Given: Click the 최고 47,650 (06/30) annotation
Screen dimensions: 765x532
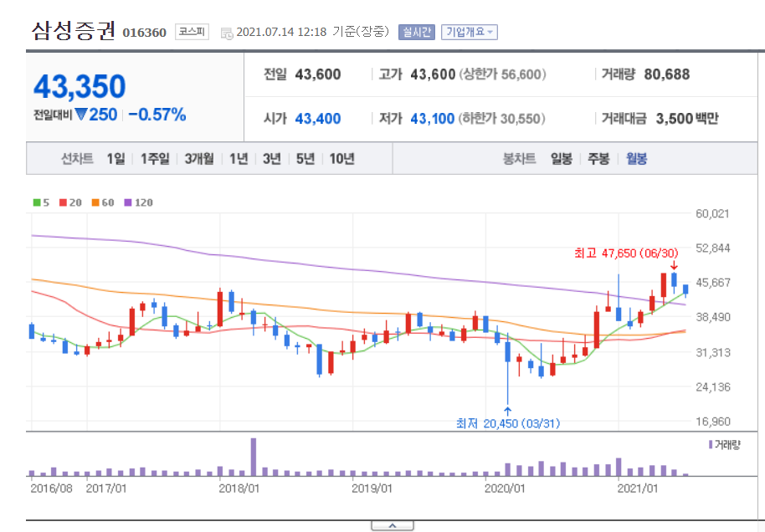Looking at the screenshot, I should [626, 253].
